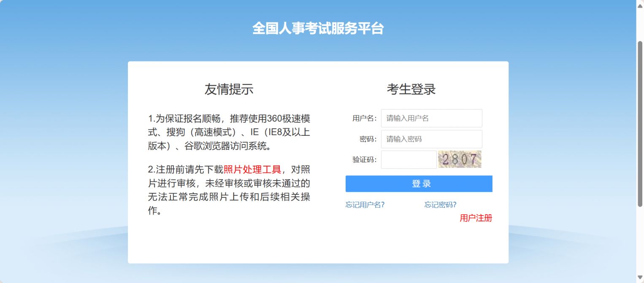Open the red 用户注册 registration link
Screen dimensions: 644x283
pyautogui.click(x=476, y=218)
